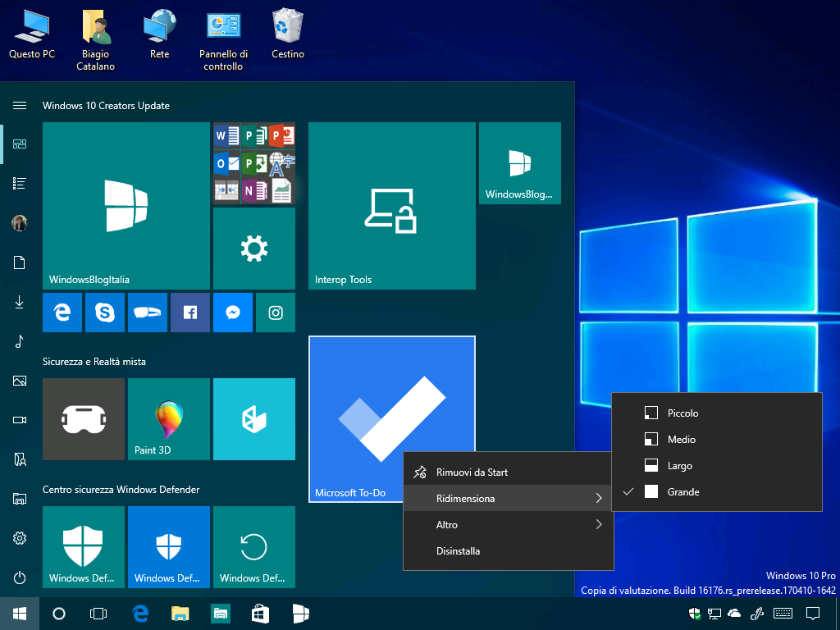Open the Mixed Reality headset small tile
This screenshot has height=630, width=840.
[148, 313]
